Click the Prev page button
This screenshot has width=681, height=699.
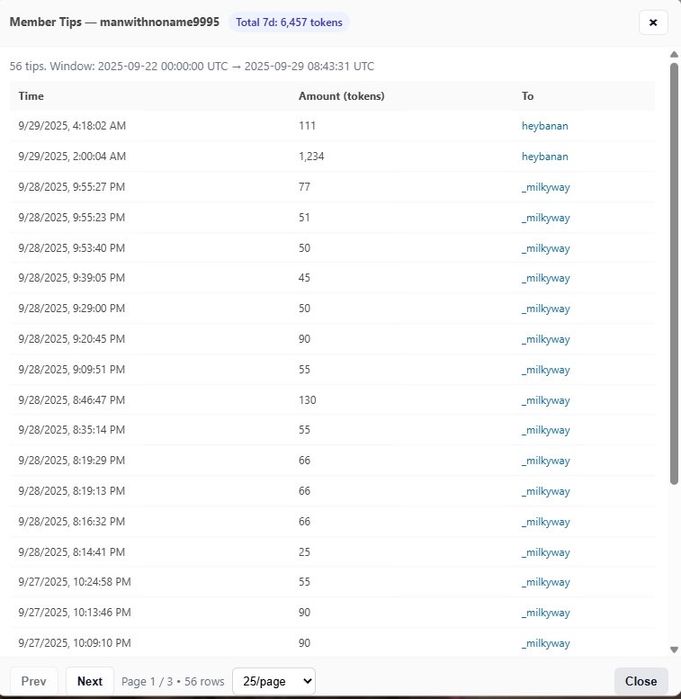coord(34,681)
